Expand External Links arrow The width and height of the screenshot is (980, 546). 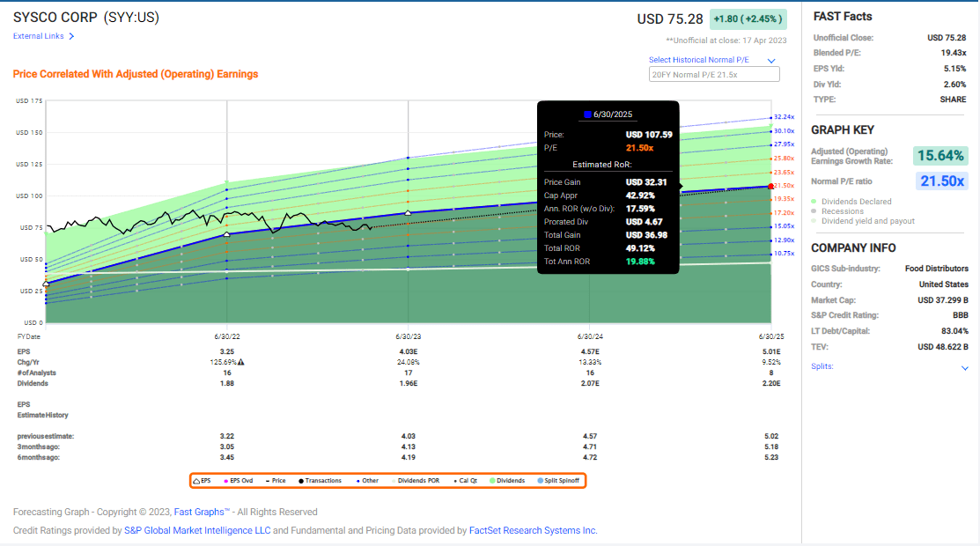tap(71, 36)
